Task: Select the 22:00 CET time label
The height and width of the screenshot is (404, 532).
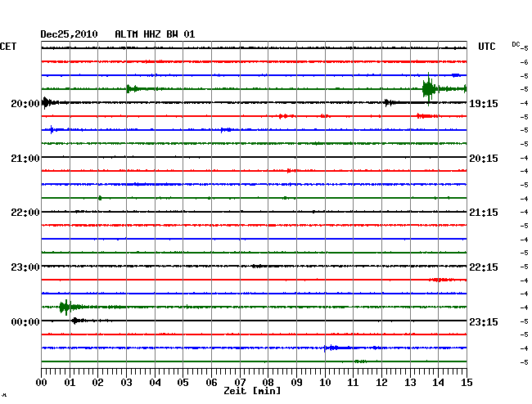Action: point(25,213)
